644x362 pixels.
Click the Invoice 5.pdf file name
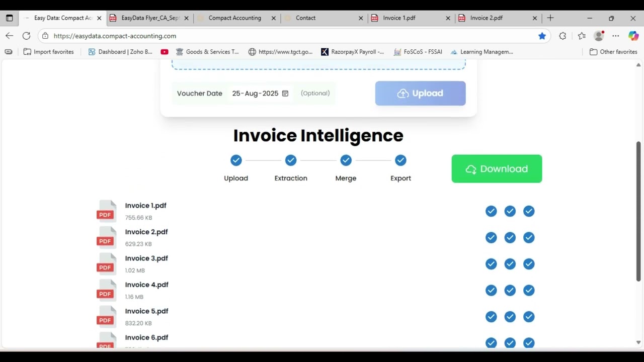pos(147,311)
